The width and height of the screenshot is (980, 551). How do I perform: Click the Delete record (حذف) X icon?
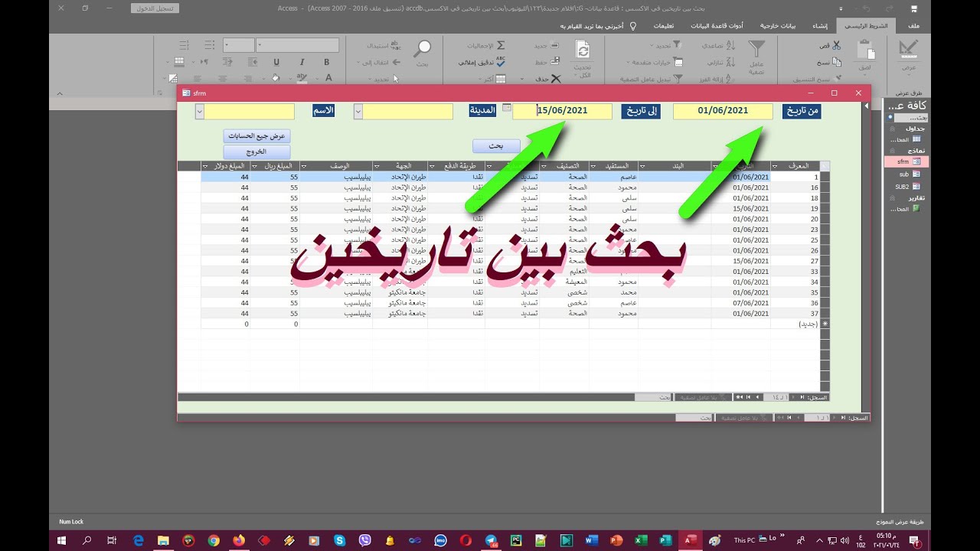(x=556, y=78)
